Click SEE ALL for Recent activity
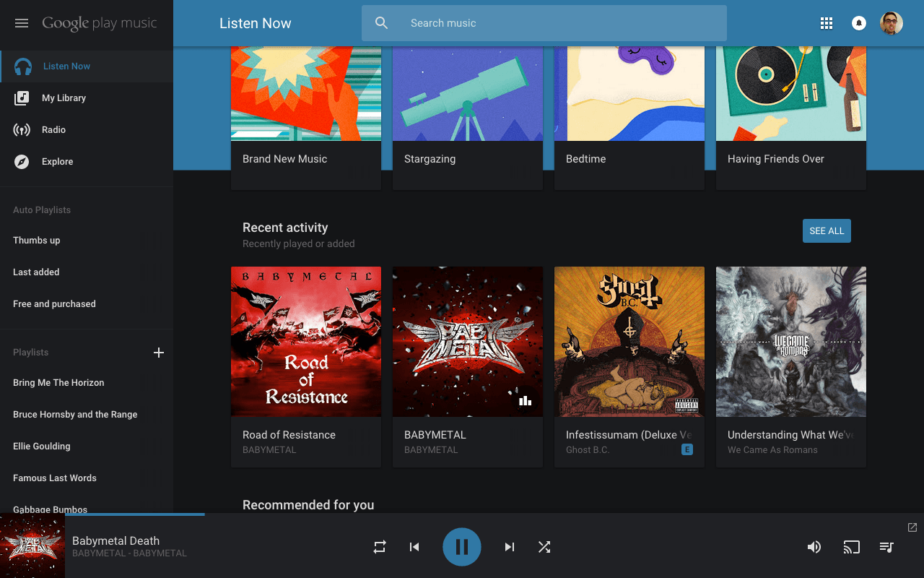924x578 pixels. 827,230
